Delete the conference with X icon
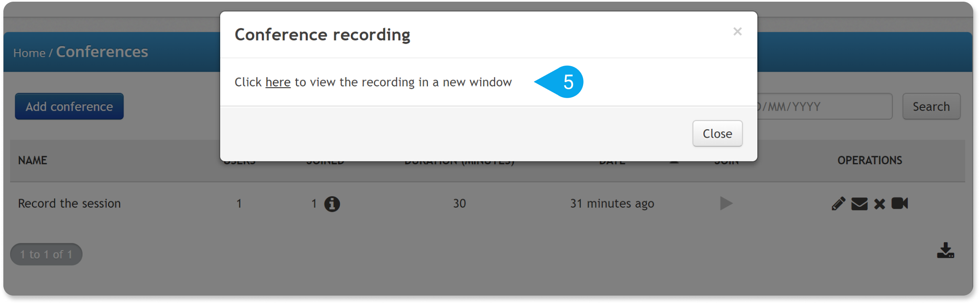980x304 pixels. pyautogui.click(x=880, y=204)
